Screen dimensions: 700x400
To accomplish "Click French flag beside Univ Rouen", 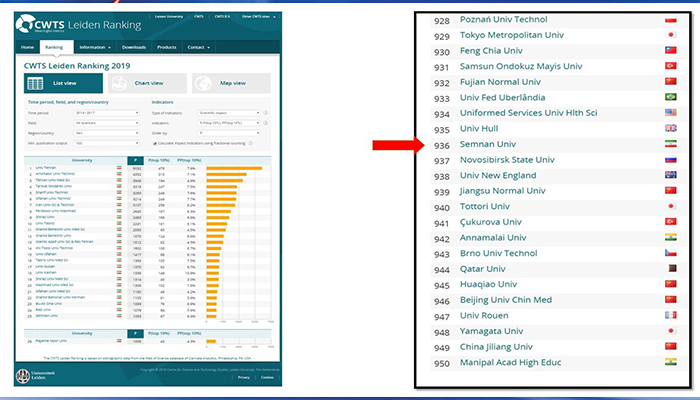I will pyautogui.click(x=671, y=315).
